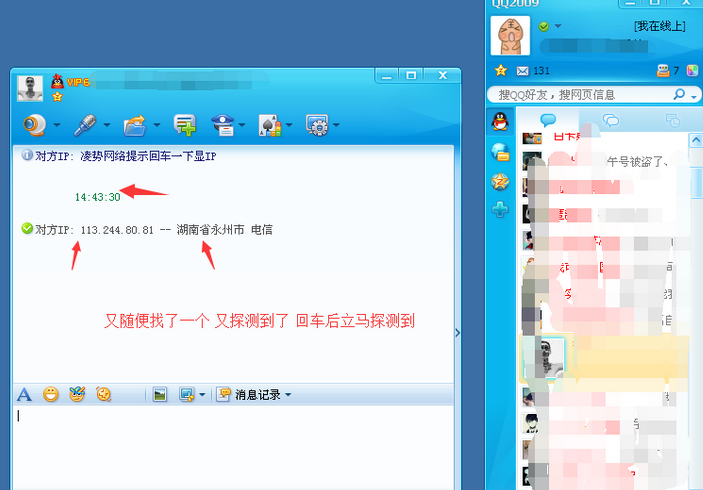The height and width of the screenshot is (490, 703).
Task: Click the search magnifier icon in QQ panel
Action: (679, 94)
